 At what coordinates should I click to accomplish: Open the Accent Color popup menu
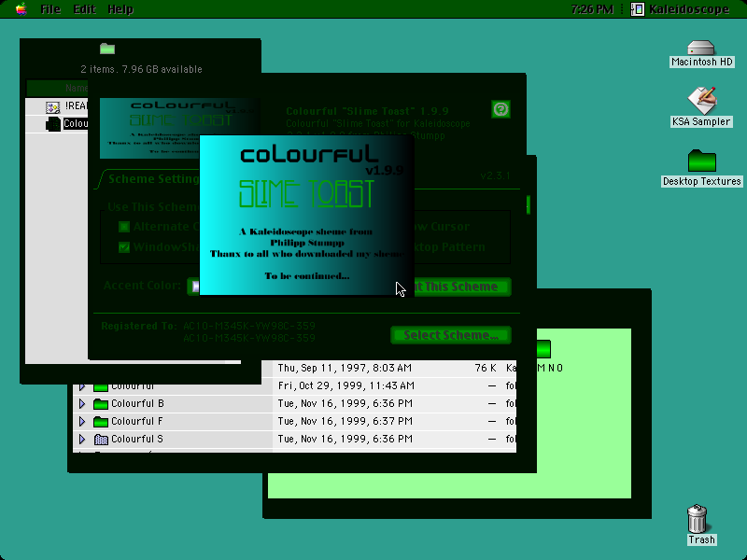tap(193, 287)
